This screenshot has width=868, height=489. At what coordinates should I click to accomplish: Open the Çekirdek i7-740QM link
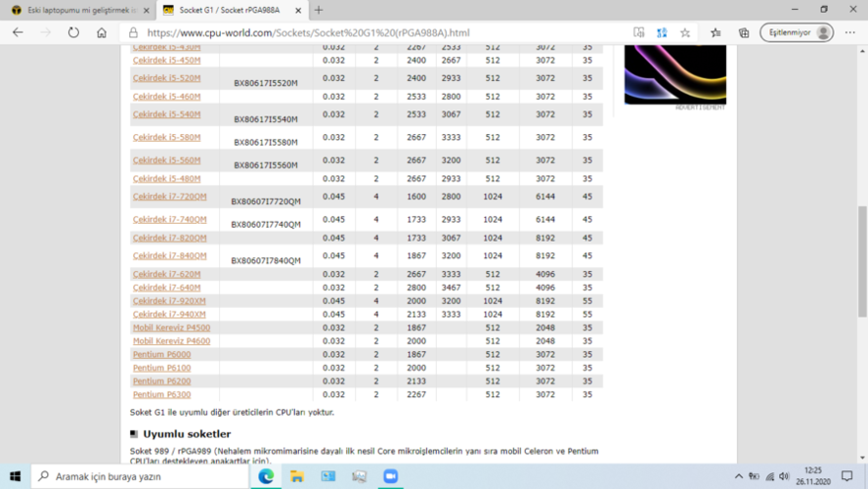pos(169,219)
